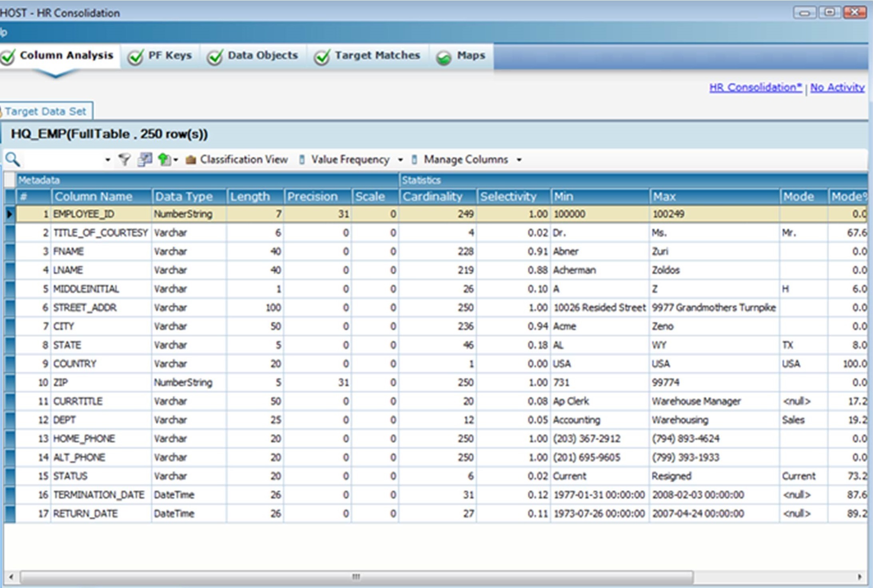Click the Value Frequency icon
Screen dimensions: 873x588
pos(302,160)
